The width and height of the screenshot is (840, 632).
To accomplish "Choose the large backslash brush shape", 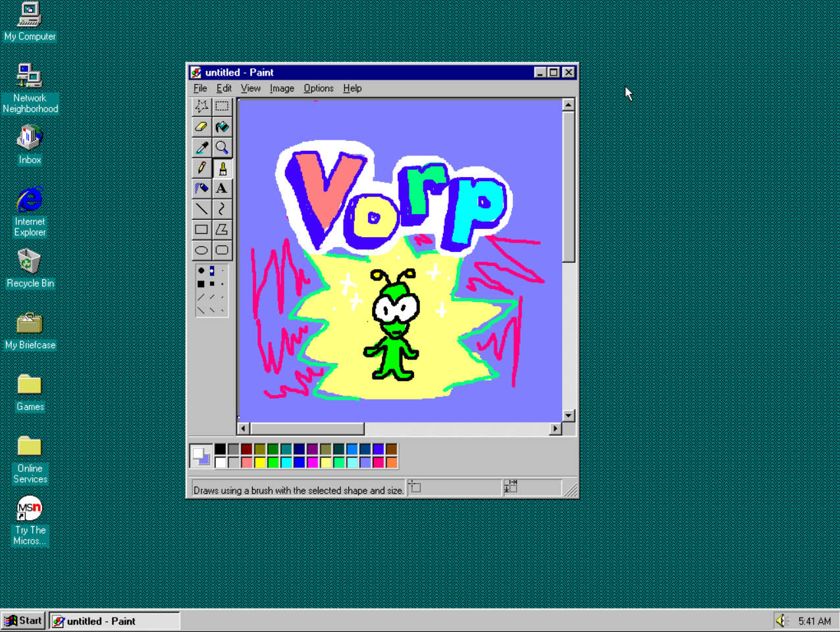I will pos(201,310).
